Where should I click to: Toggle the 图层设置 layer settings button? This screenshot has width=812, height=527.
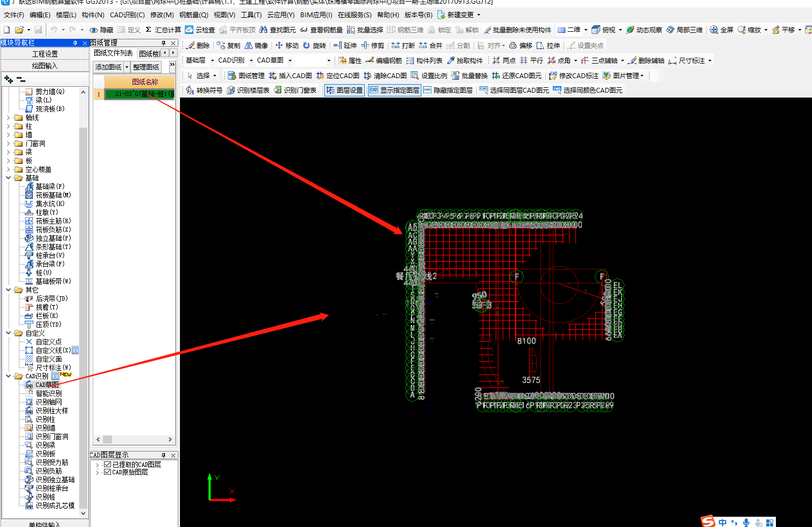click(344, 90)
